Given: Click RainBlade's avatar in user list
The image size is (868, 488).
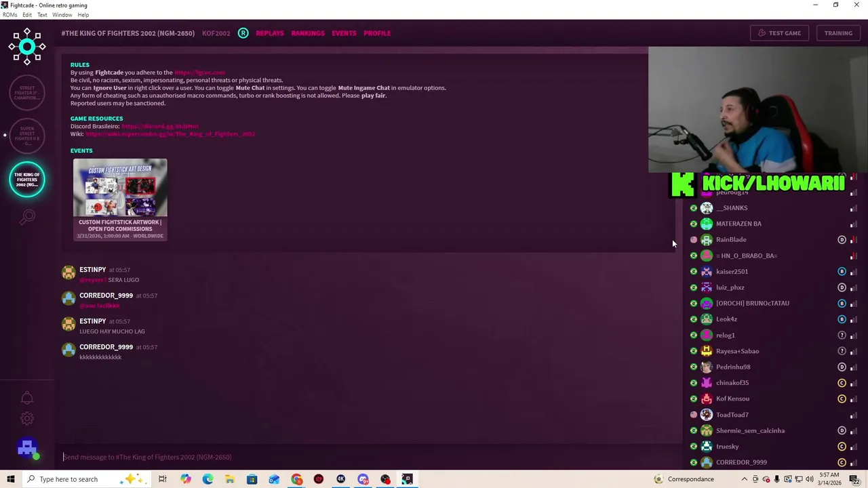Looking at the screenshot, I should (707, 239).
